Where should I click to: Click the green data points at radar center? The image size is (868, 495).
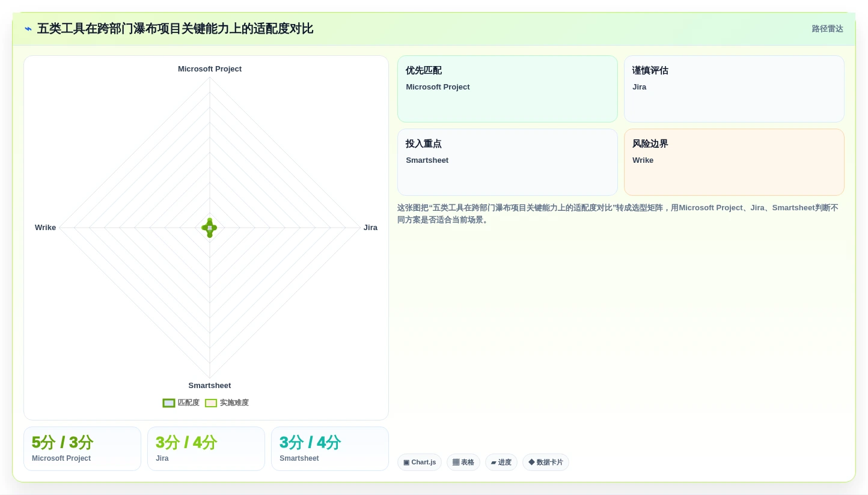[209, 228]
